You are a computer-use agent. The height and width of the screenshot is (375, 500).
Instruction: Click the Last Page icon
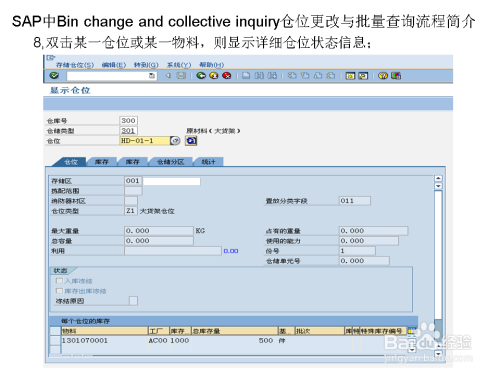coord(330,76)
